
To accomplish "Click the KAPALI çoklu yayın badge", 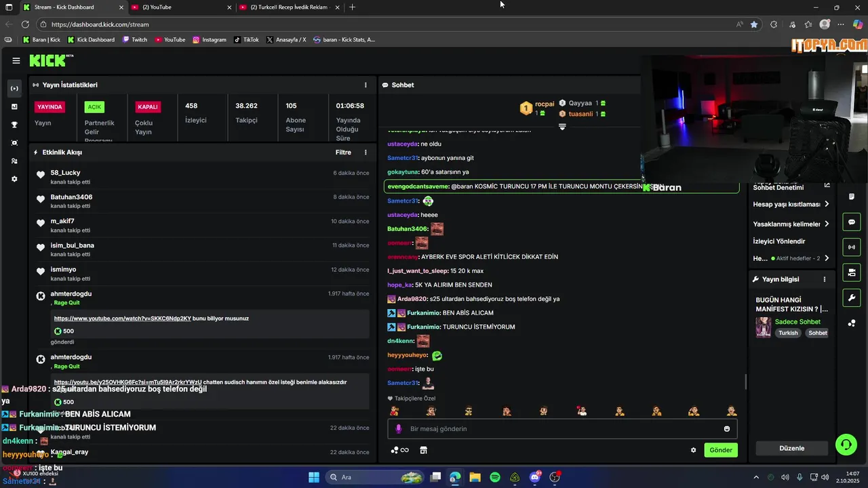I will coord(148,107).
